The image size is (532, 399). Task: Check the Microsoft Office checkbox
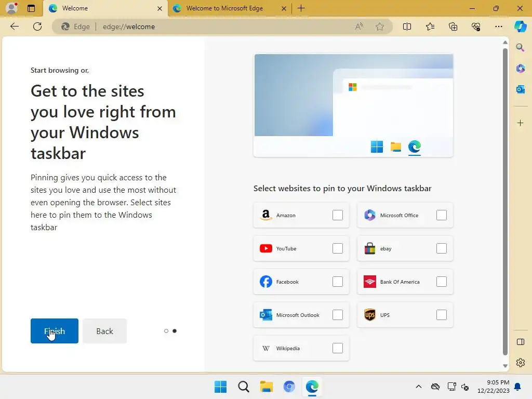click(442, 215)
